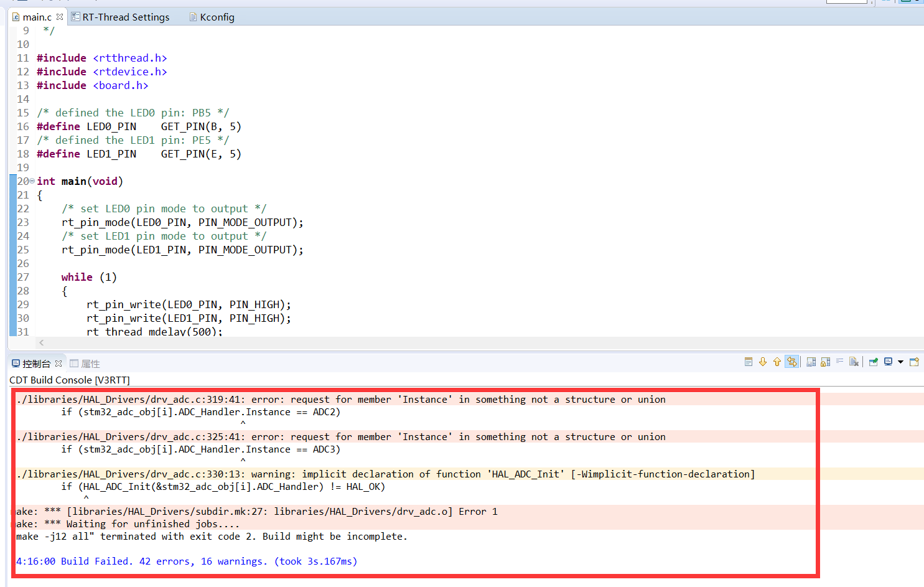Click the HAL_ADC_Init implicit declaration warning

[x=386, y=474]
